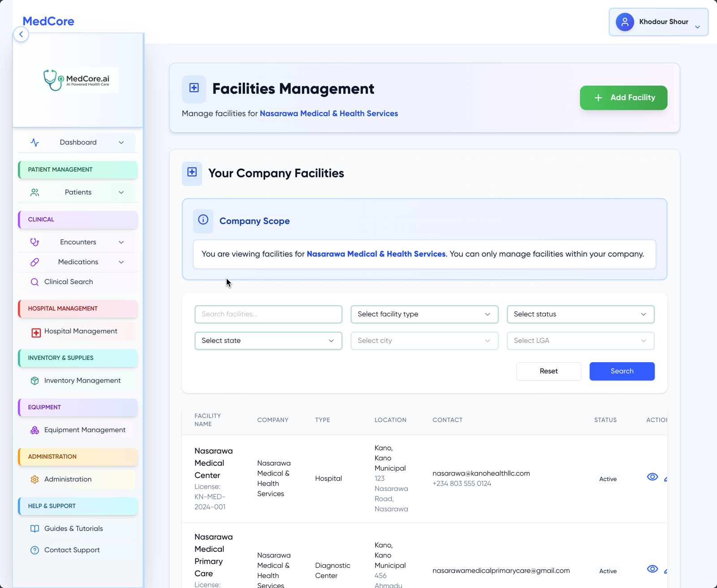Click the Add Facility button
717x588 pixels.
[x=623, y=98]
